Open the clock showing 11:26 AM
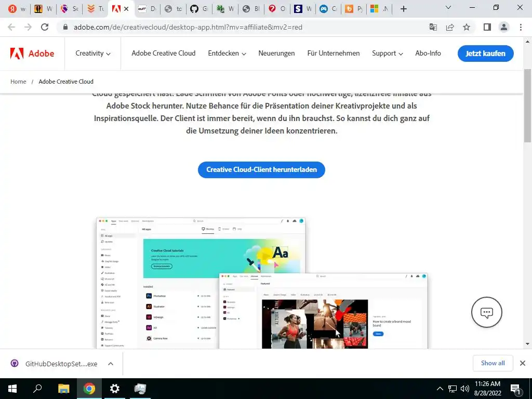Image resolution: width=532 pixels, height=399 pixels. pyautogui.click(x=487, y=389)
